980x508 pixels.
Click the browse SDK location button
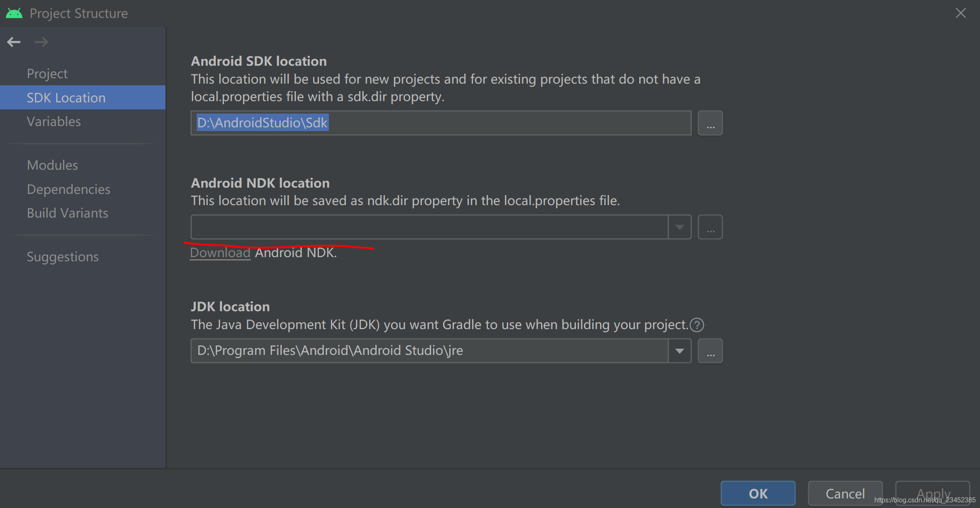710,123
